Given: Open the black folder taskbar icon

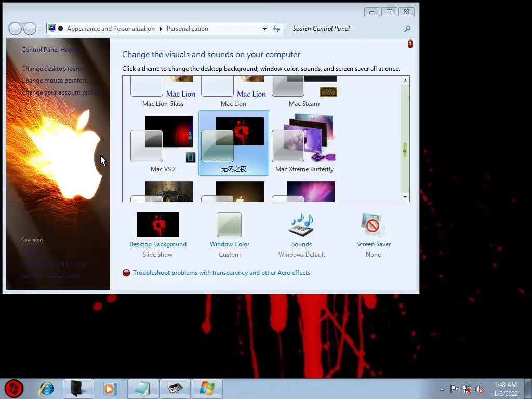Looking at the screenshot, I should click(78, 389).
